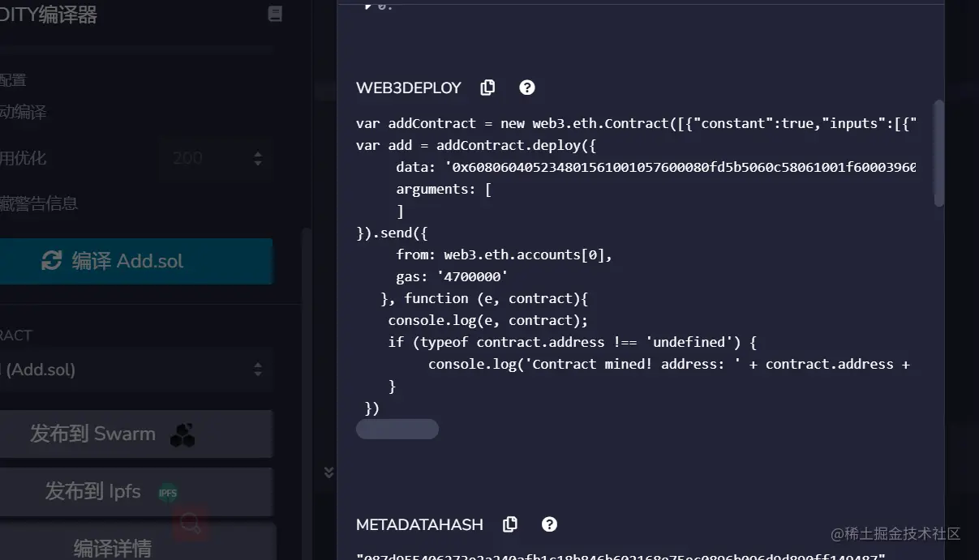Image resolution: width=979 pixels, height=560 pixels.
Task: Publish the contract with 发布到 Ipfs
Action: [135, 491]
